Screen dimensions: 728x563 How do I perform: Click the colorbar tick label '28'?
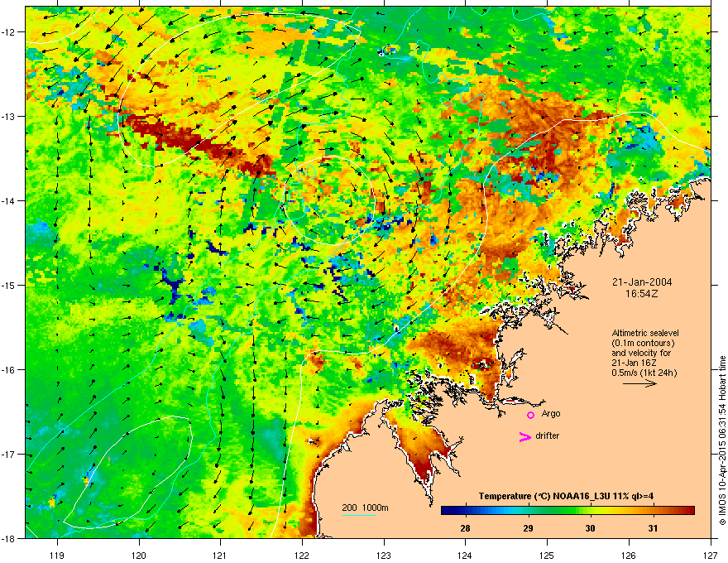[465, 528]
